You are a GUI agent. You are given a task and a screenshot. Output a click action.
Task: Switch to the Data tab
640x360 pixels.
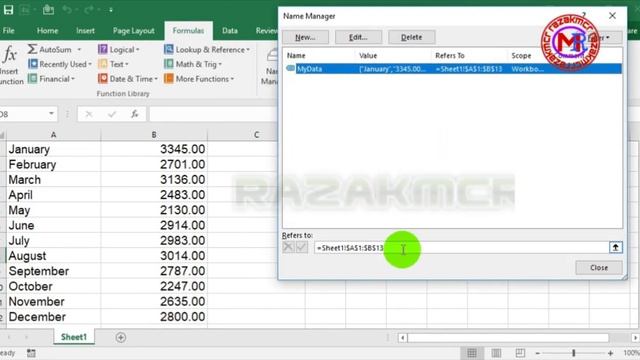230,31
